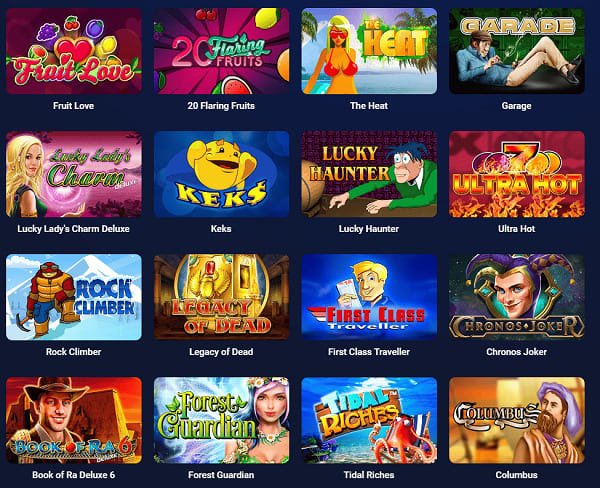The width and height of the screenshot is (600, 488).
Task: Open the Keks game tile
Action: (222, 174)
